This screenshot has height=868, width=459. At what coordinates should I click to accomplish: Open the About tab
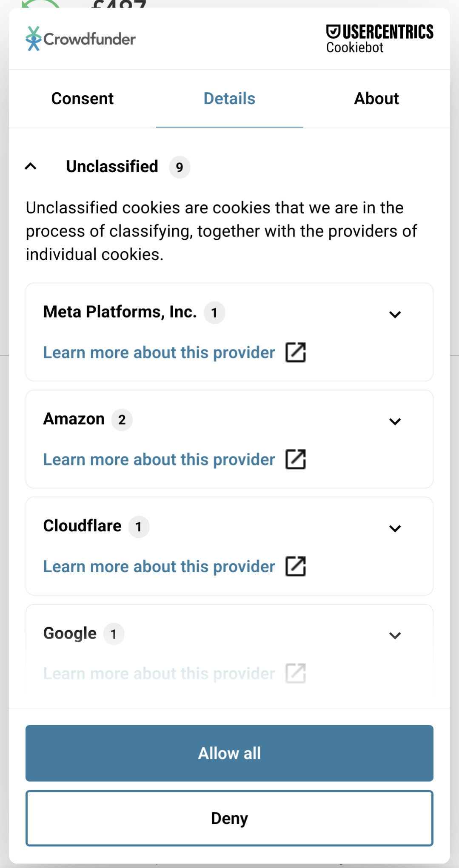(376, 99)
